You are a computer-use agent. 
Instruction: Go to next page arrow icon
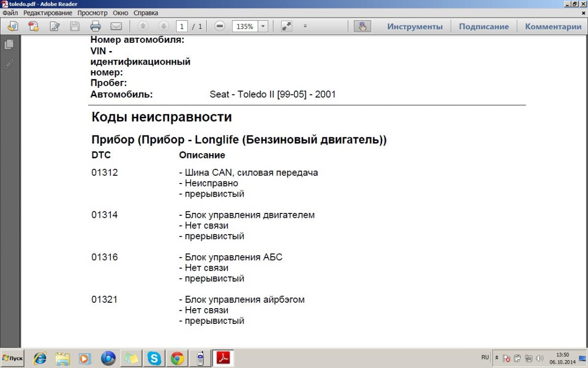coord(164,26)
